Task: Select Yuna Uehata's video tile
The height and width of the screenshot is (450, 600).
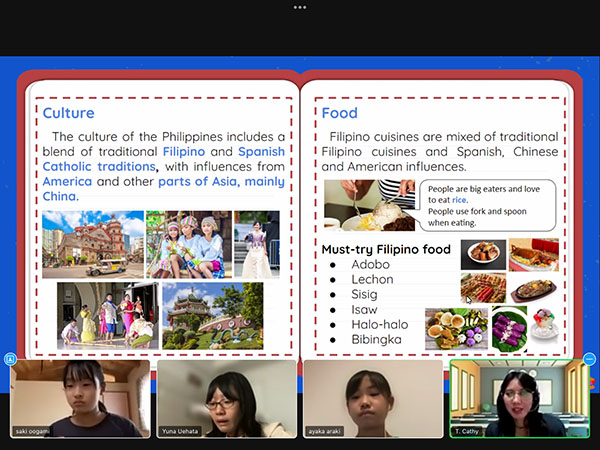Action: pyautogui.click(x=226, y=398)
